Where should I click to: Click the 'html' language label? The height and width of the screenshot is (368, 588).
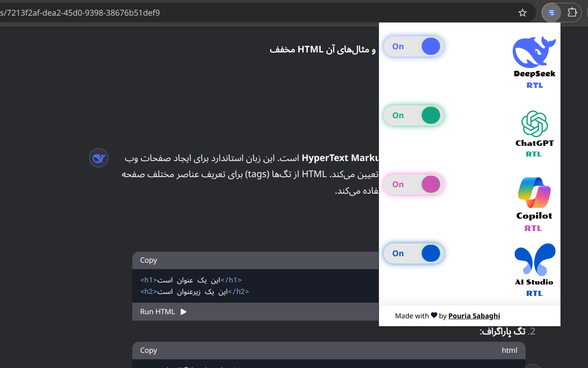[509, 350]
